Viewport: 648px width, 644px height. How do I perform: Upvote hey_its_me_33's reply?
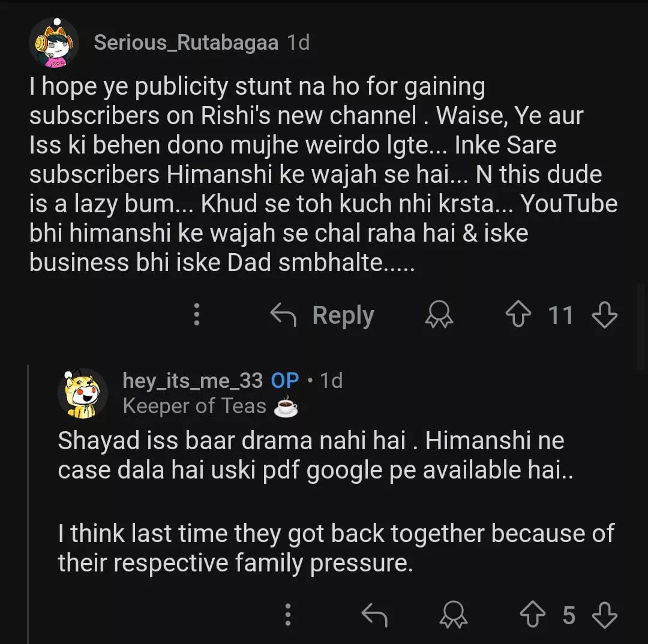tap(531, 615)
